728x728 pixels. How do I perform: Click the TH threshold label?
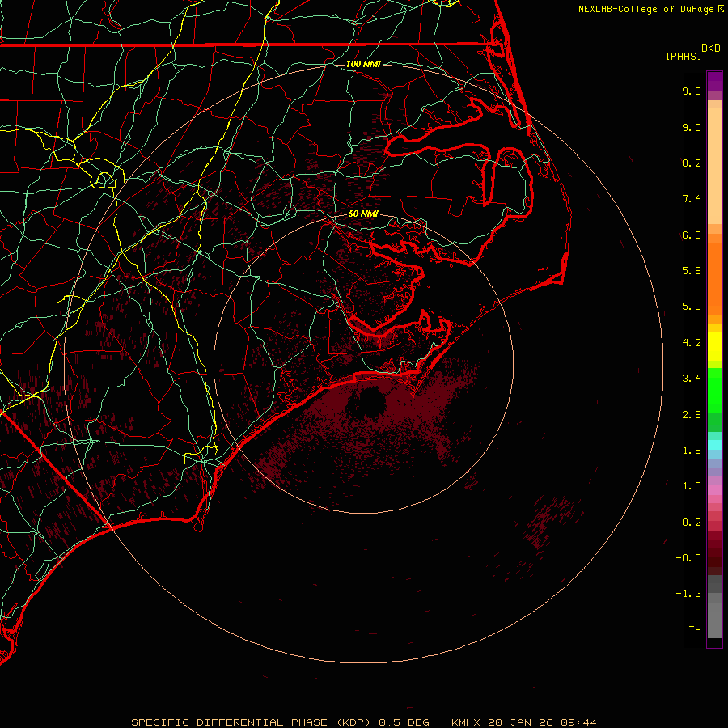695,630
